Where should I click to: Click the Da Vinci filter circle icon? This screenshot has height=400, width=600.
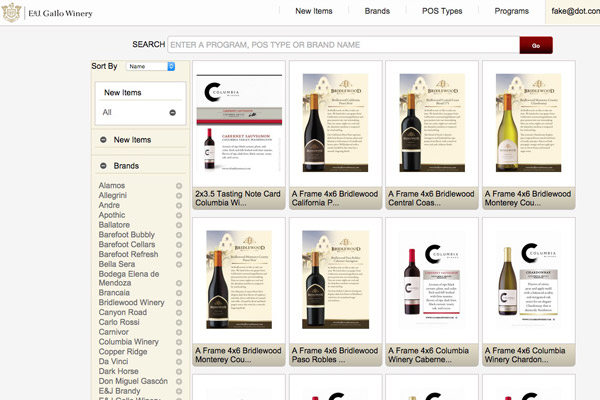pyautogui.click(x=179, y=362)
